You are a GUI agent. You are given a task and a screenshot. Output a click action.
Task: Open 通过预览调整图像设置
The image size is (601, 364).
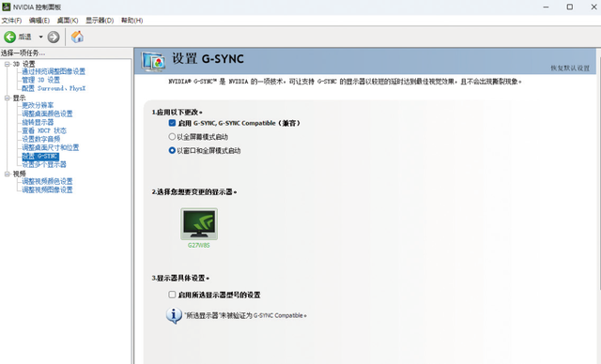(x=54, y=71)
